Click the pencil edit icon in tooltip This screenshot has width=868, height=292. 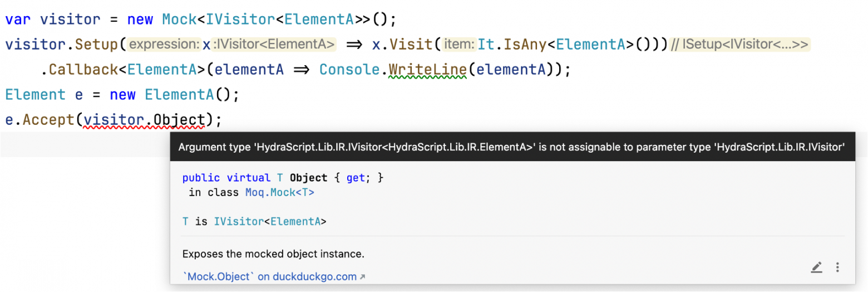click(x=816, y=267)
